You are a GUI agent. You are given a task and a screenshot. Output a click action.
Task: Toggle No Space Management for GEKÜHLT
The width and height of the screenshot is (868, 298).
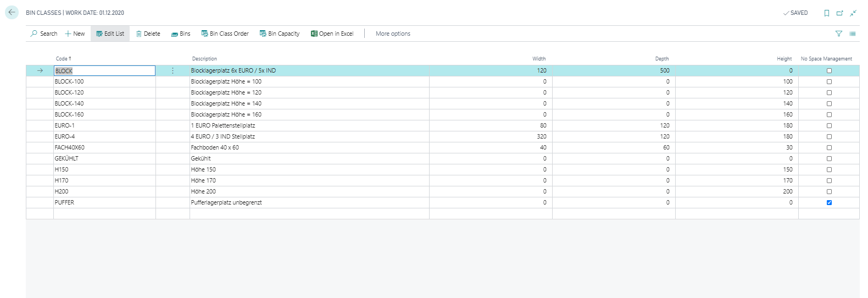(829, 158)
